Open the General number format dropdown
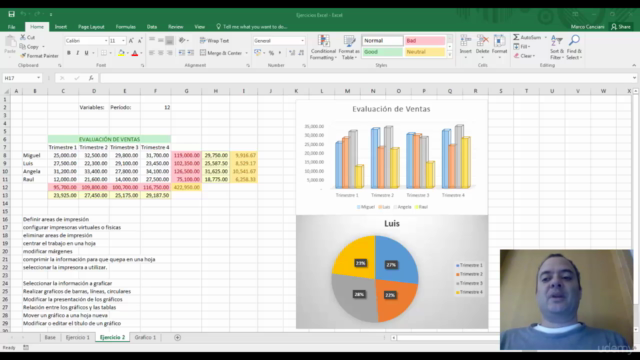The width and height of the screenshot is (640, 360). tap(302, 41)
